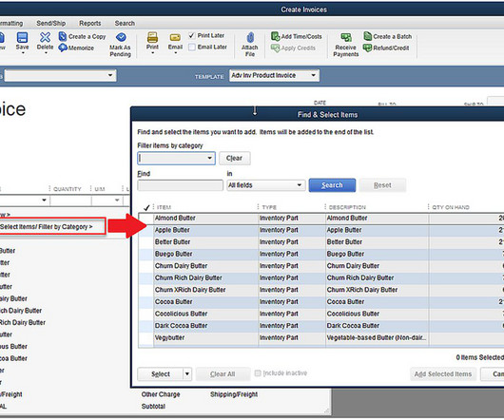Open the Template dropdown
The height and width of the screenshot is (420, 504).
click(314, 75)
